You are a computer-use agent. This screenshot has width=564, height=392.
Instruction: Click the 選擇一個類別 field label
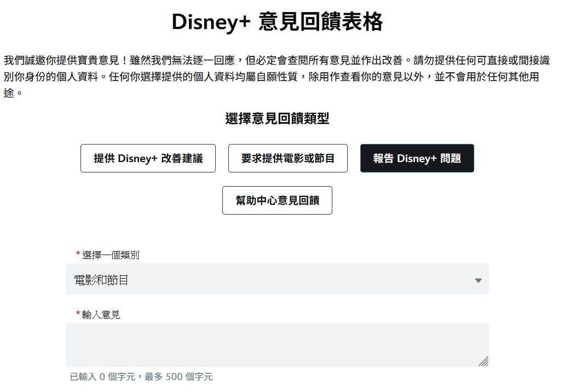tap(111, 255)
